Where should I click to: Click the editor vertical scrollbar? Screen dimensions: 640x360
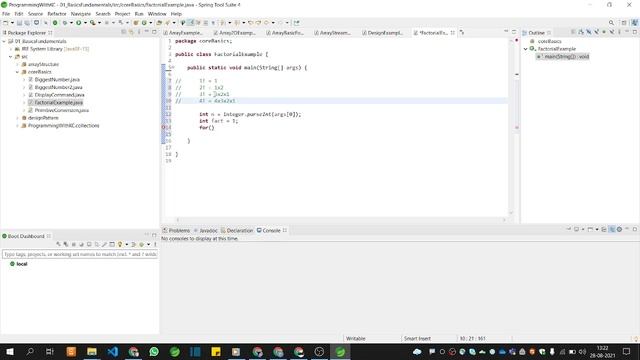[511, 127]
